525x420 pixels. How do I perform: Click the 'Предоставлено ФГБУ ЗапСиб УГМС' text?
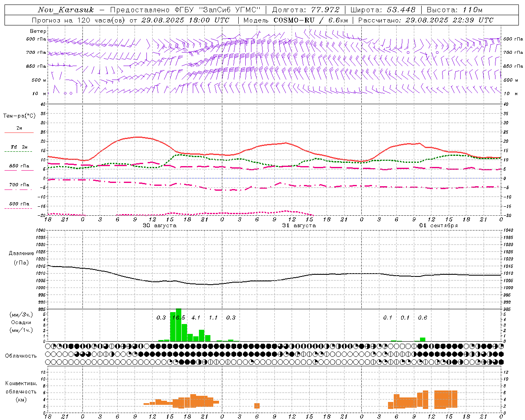185,10
